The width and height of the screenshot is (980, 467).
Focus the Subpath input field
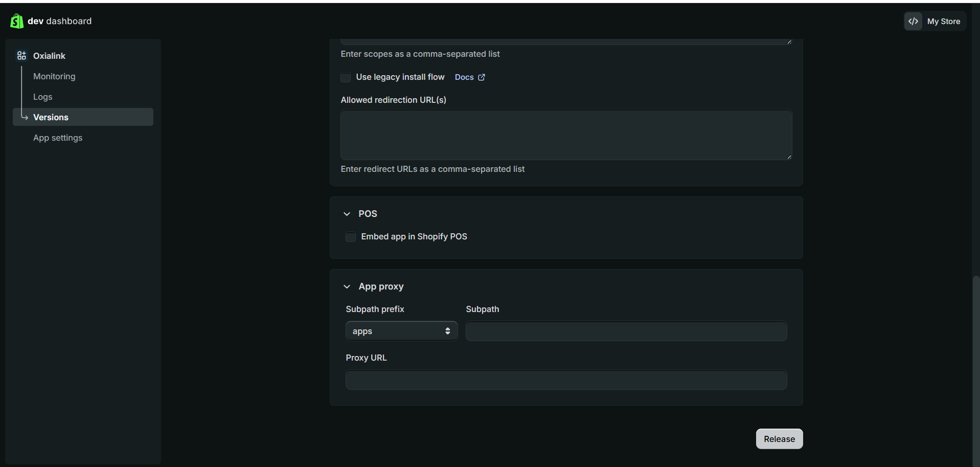point(626,331)
